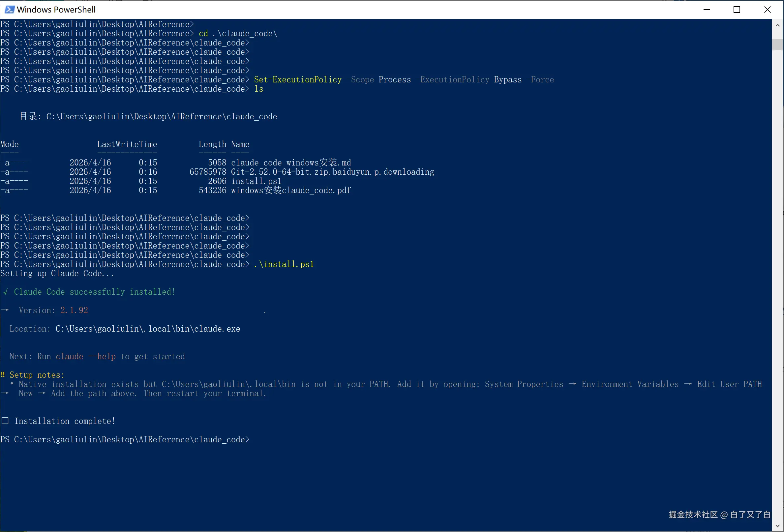Close the Windows PowerShell window

[767, 10]
